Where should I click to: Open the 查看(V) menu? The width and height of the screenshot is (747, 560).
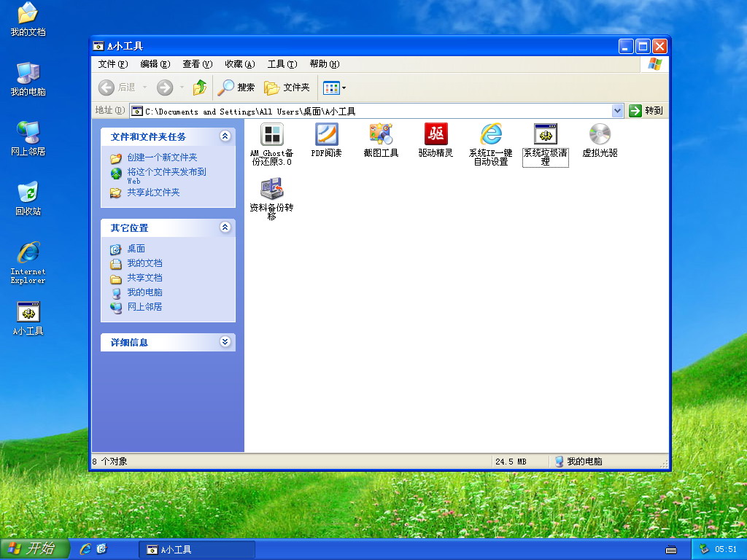(x=197, y=64)
